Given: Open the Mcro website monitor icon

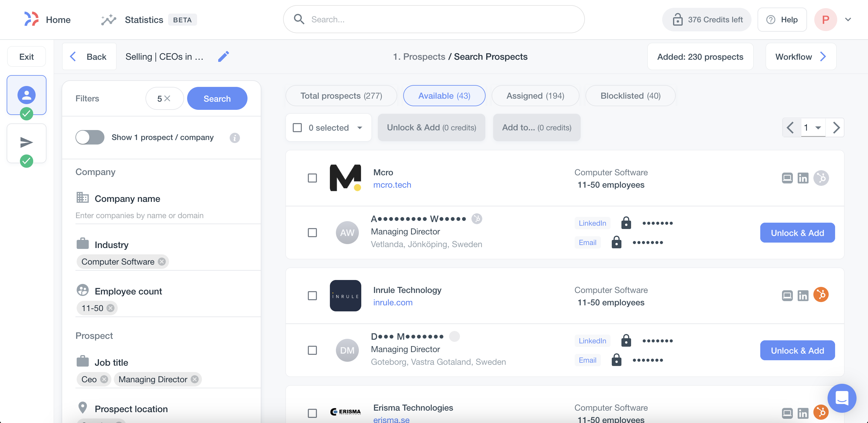Looking at the screenshot, I should click(787, 178).
